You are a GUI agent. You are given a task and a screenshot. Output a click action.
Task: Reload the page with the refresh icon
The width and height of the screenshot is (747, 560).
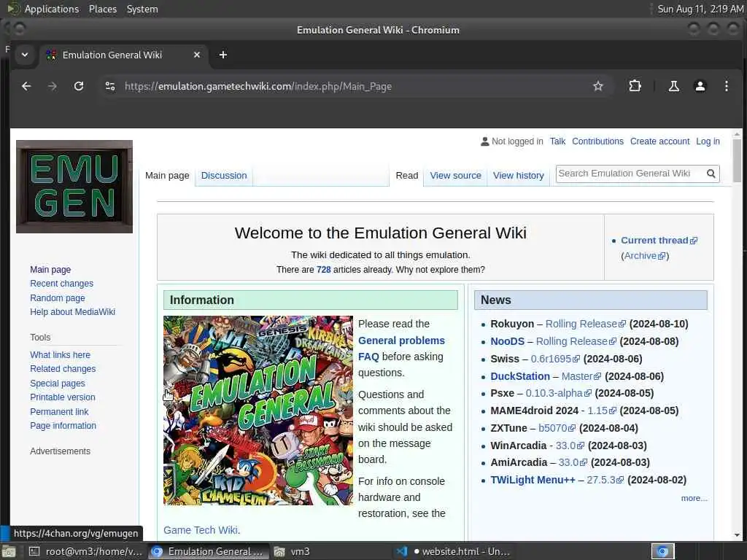[x=79, y=86]
